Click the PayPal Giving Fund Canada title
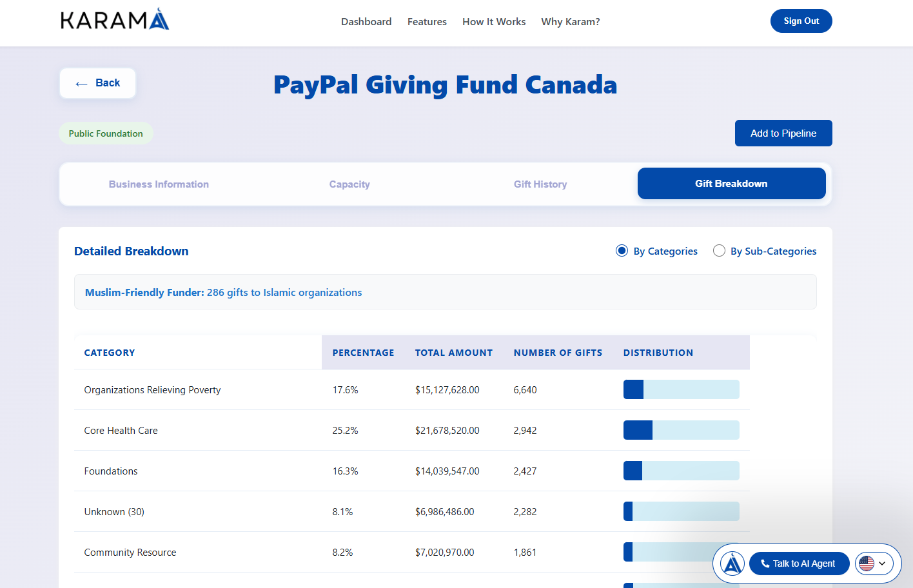 [x=446, y=85]
